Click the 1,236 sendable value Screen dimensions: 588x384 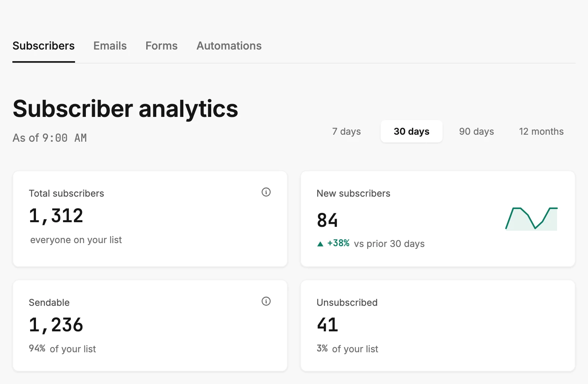point(56,325)
